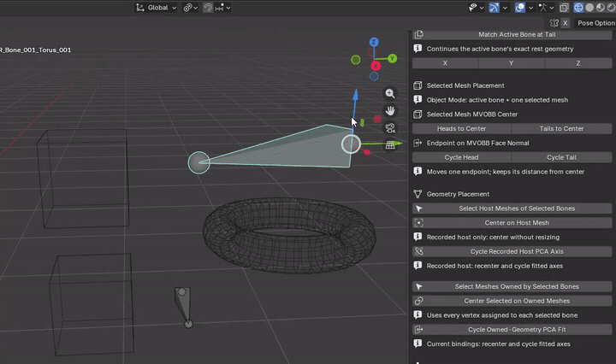Viewport: 616px width, 364px height.
Task: Click the R_Bone_001_Torus_001 viewport label
Action: tap(35, 50)
